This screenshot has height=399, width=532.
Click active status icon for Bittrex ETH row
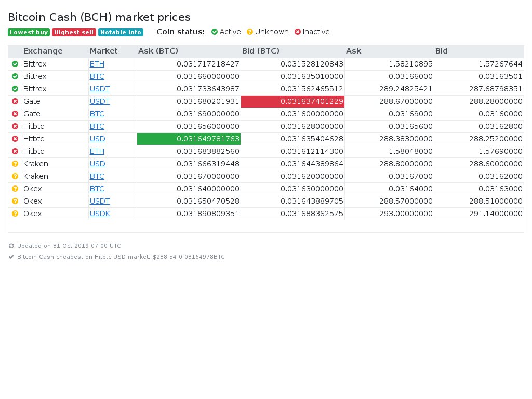click(15, 64)
